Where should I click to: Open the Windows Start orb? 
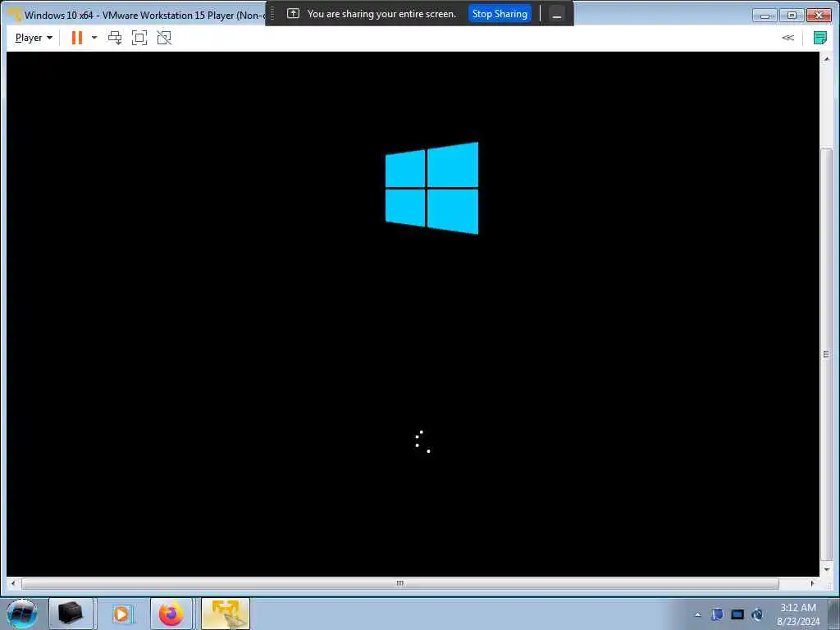22,614
